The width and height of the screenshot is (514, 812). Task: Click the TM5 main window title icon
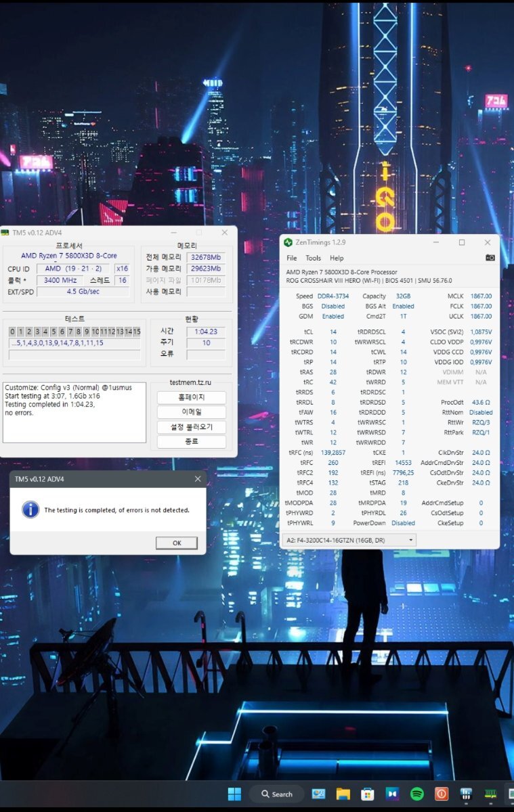coord(5,233)
